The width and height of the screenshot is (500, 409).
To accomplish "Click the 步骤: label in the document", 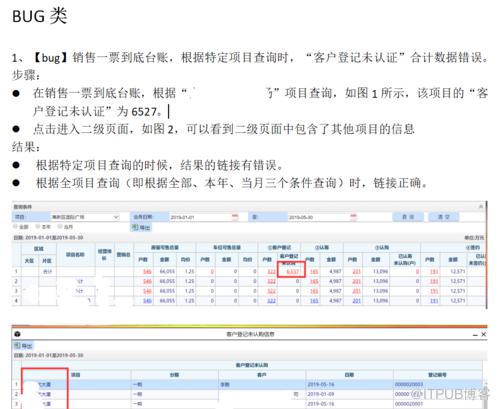I will click(26, 75).
